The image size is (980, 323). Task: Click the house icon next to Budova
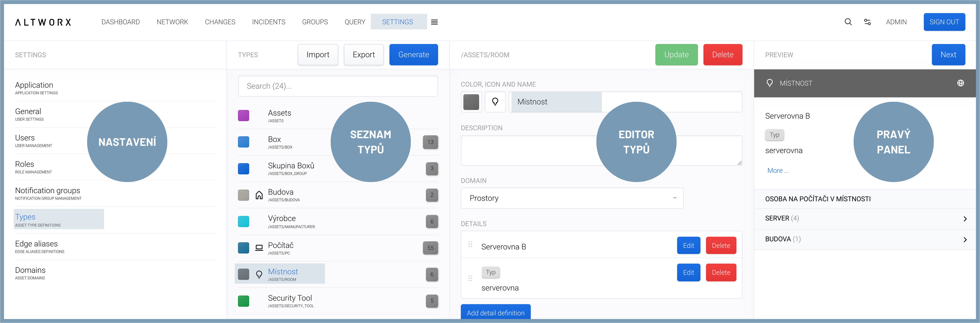pyautogui.click(x=259, y=195)
